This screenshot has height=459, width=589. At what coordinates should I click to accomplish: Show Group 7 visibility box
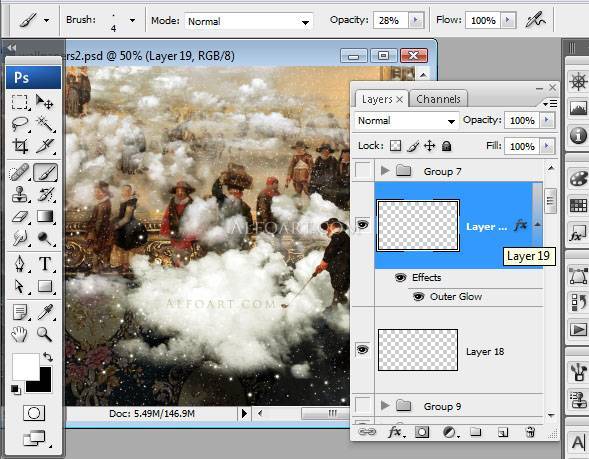tap(362, 171)
